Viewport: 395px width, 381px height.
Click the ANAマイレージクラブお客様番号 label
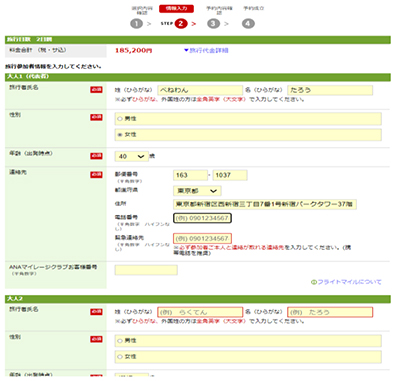[x=53, y=267]
